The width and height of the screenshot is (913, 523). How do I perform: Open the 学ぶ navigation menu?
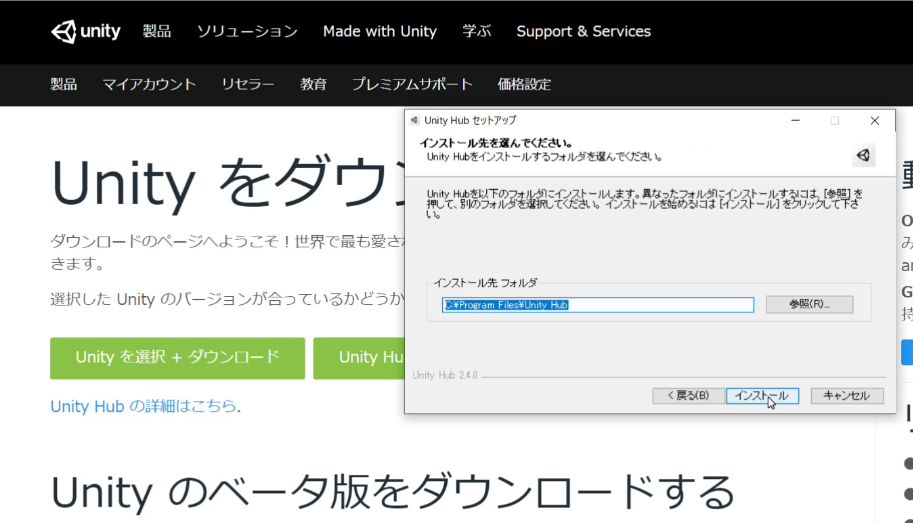point(476,31)
